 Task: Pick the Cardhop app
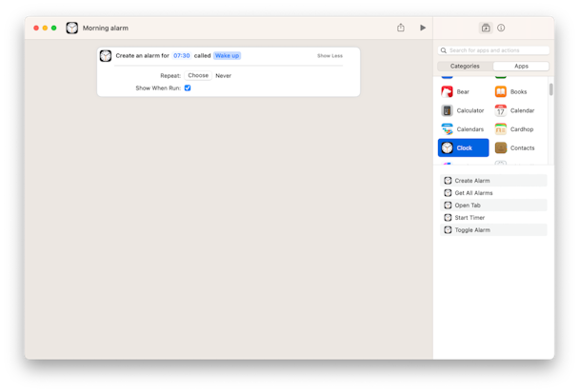pos(514,129)
